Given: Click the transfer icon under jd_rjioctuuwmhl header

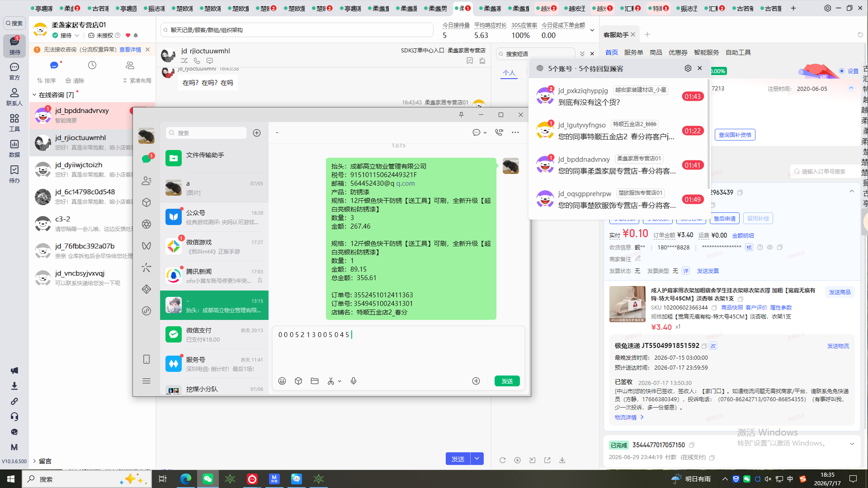Looking at the screenshot, I should click(x=184, y=61).
